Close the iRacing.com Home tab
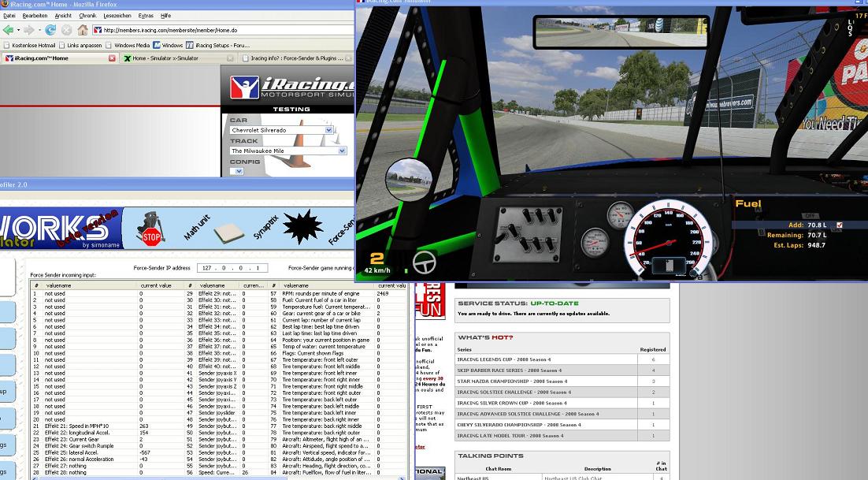This screenshot has width=868, height=480. 113,58
